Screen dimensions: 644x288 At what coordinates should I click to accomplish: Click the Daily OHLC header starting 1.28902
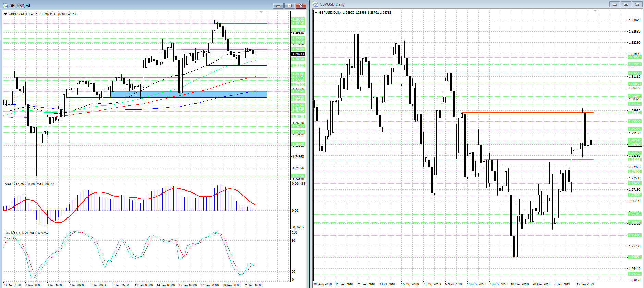pyautogui.click(x=367, y=13)
